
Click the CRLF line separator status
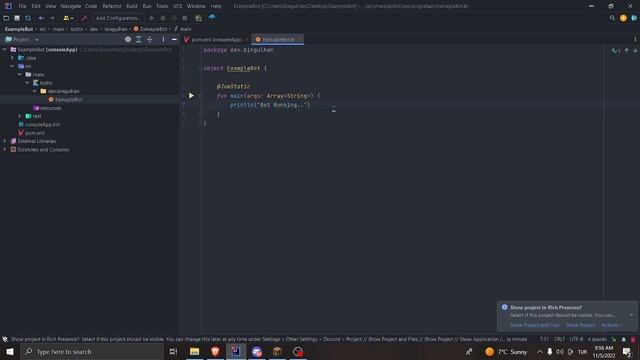tap(560, 339)
